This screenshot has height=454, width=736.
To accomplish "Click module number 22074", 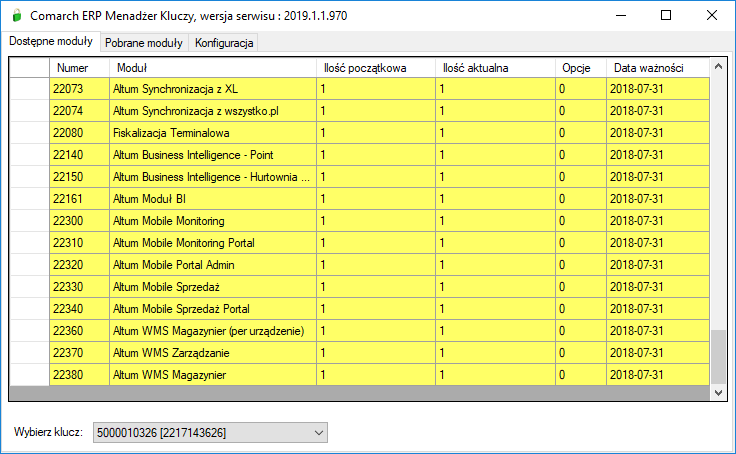I will [79, 111].
